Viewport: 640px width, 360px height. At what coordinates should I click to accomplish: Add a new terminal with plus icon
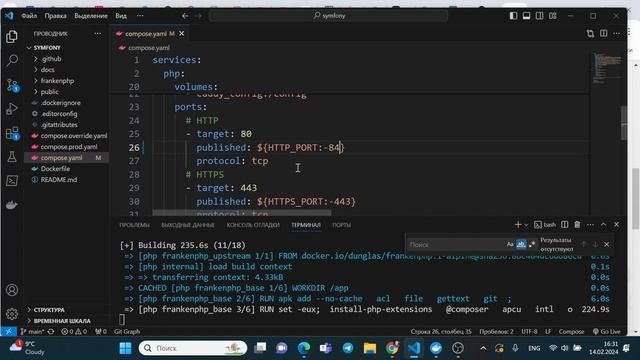coord(518,224)
